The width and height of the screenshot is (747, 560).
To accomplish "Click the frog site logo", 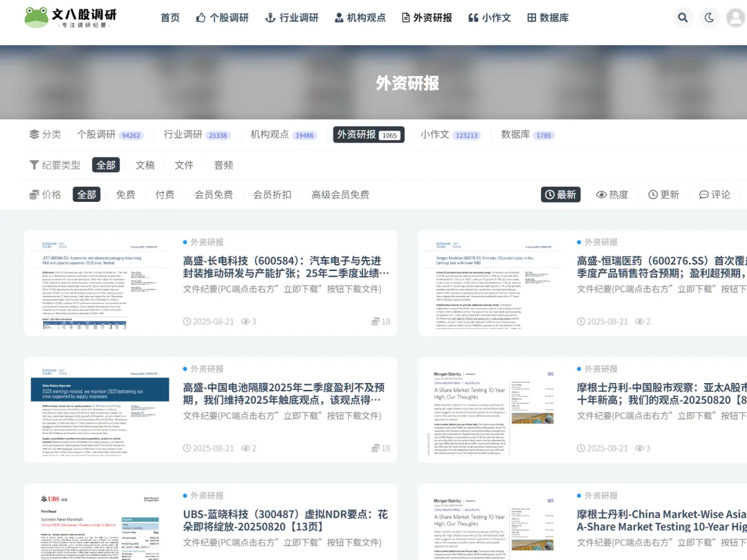I will point(71,17).
